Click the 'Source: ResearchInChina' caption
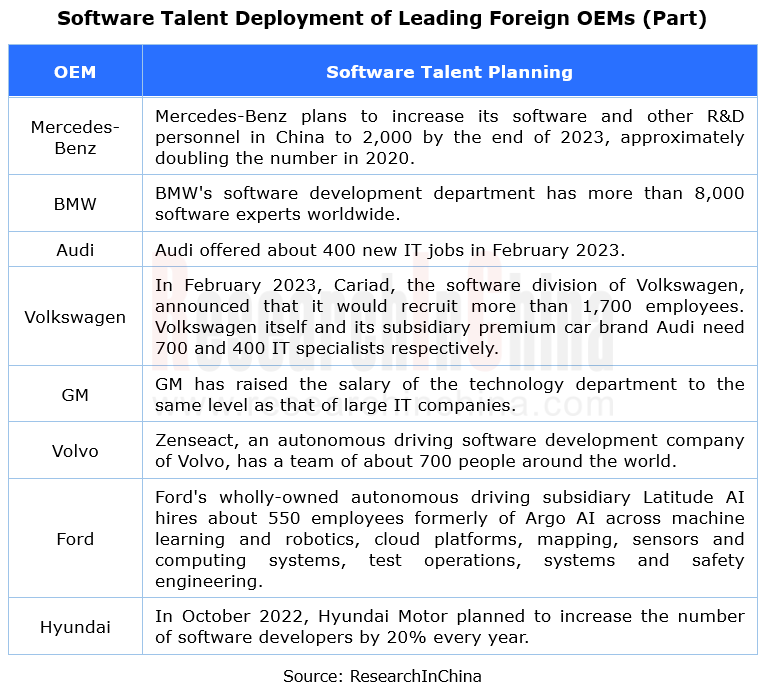The image size is (765, 690). click(382, 676)
